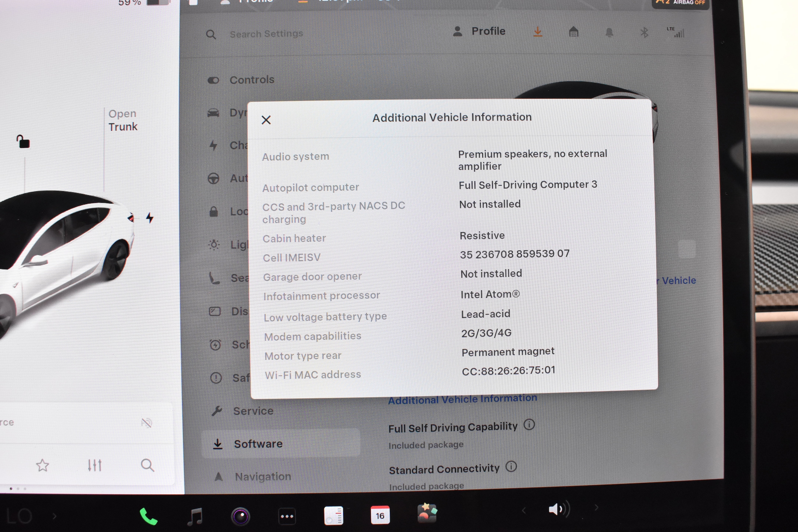Viewport: 798px width, 532px height.
Task: Open the music note app
Action: pos(195,517)
